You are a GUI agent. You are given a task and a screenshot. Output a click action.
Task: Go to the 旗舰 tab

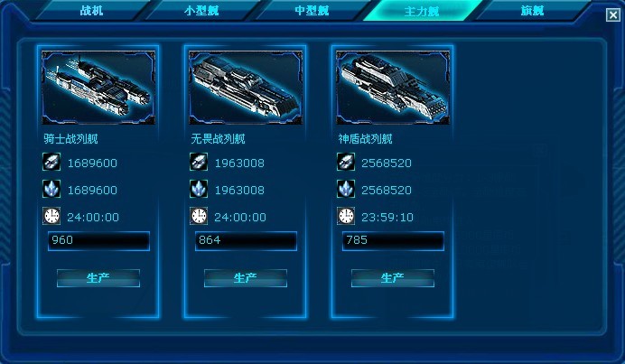(x=532, y=10)
